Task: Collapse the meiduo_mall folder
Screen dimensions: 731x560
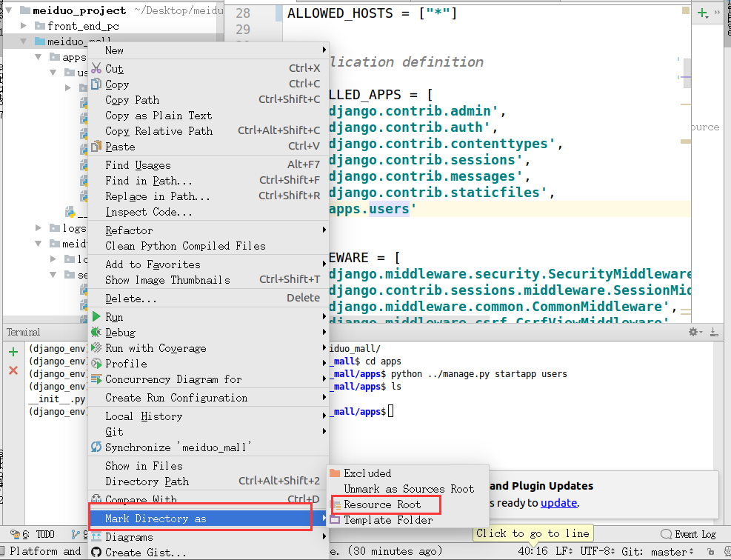Action: 23,41
